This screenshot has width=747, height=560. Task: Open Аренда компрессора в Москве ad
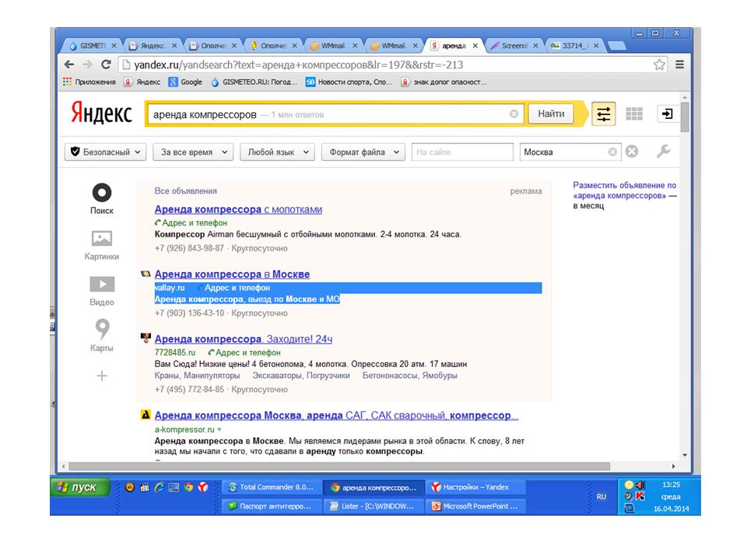tap(232, 275)
